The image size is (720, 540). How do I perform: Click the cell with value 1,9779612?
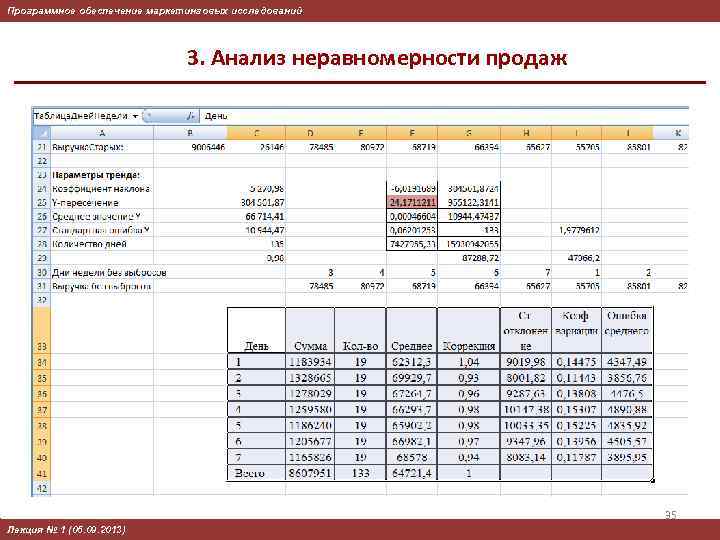pyautogui.click(x=576, y=230)
